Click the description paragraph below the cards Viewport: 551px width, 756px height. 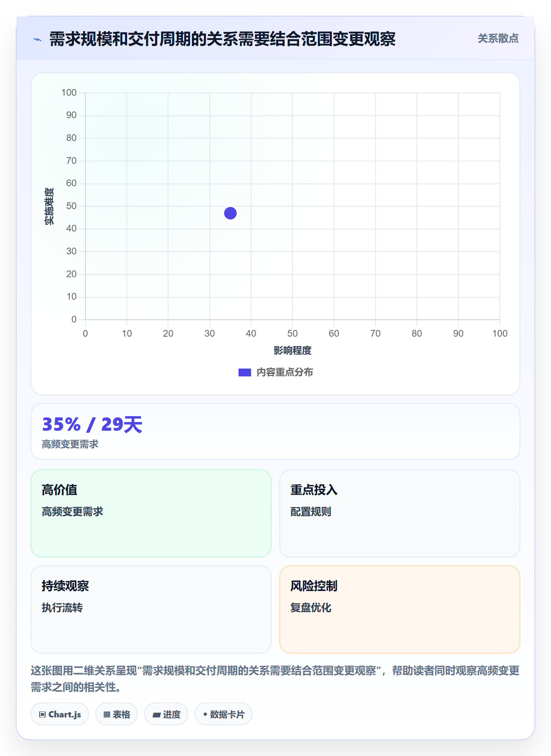tap(275, 678)
